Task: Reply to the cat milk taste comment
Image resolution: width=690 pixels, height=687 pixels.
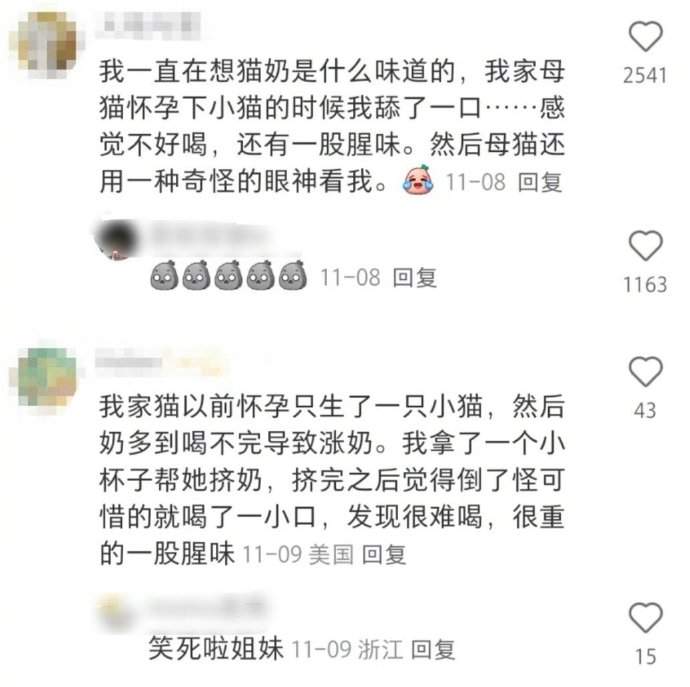Action: 540,182
